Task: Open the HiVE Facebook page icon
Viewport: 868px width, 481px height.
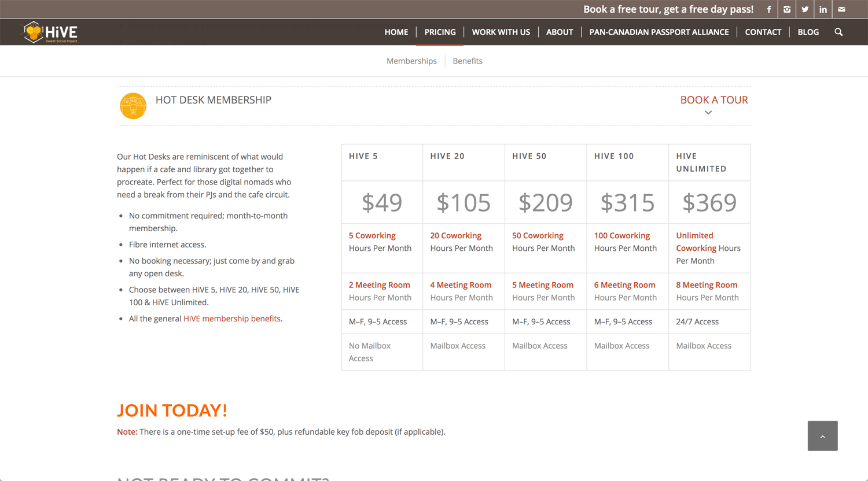Action: [x=768, y=9]
